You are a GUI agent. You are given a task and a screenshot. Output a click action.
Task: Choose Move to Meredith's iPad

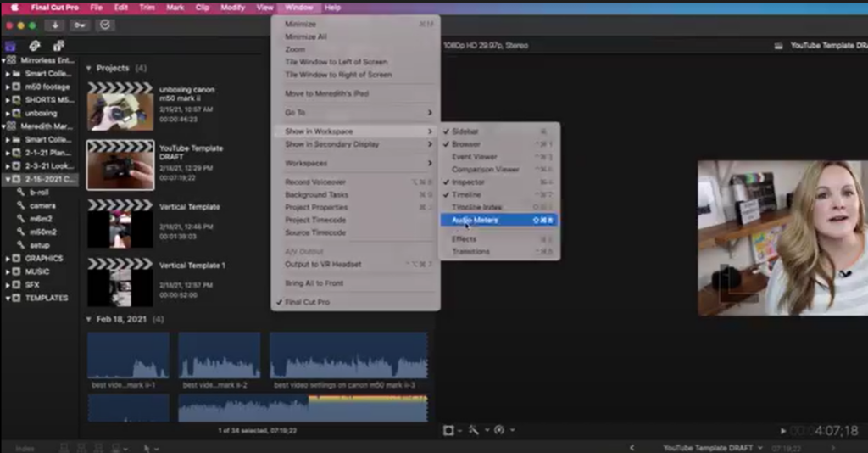[x=355, y=93]
